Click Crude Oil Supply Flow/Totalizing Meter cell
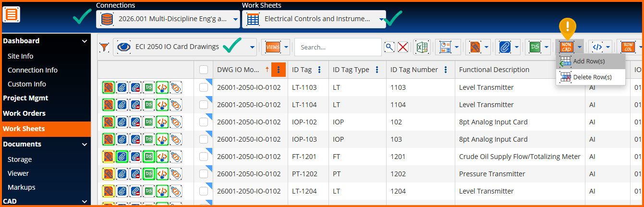The image size is (644, 207). tap(520, 157)
